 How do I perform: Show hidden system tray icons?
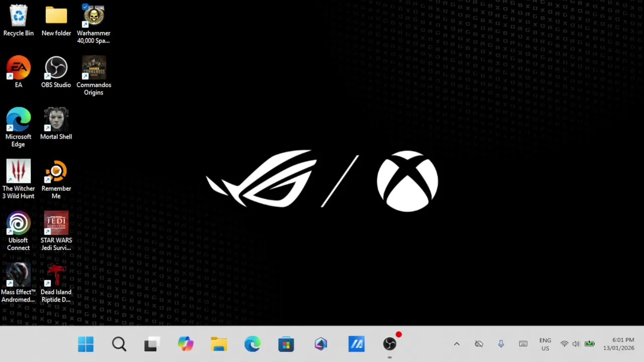(x=457, y=344)
